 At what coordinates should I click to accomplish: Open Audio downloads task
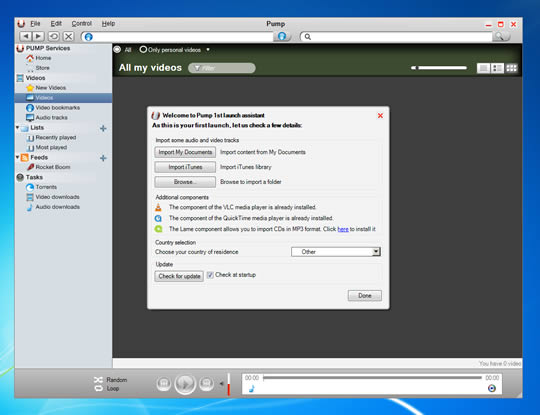point(57,207)
